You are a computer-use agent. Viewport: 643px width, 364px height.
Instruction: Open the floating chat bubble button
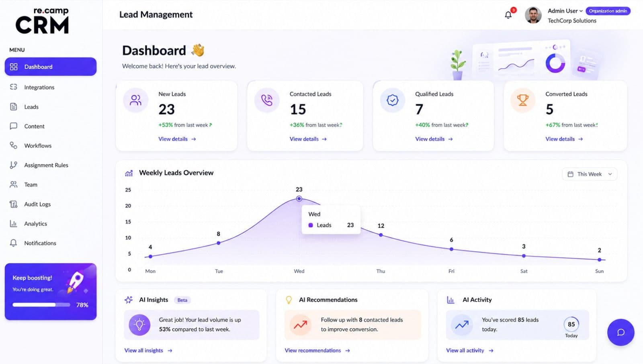[x=620, y=332]
